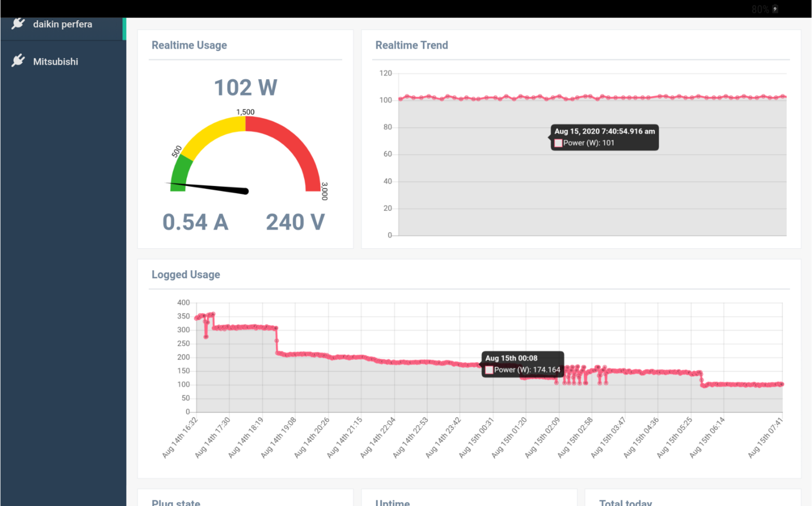Image resolution: width=812 pixels, height=506 pixels.
Task: Click the 0.54 A current reading
Action: click(x=195, y=222)
